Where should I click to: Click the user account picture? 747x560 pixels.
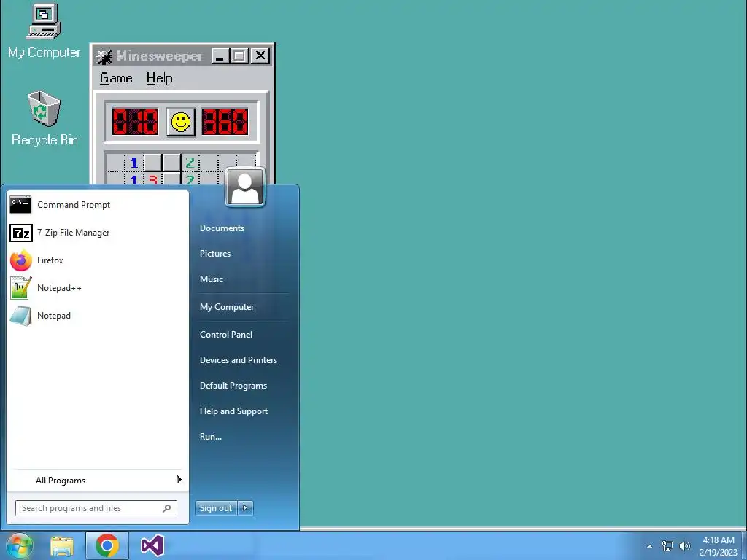(x=245, y=187)
